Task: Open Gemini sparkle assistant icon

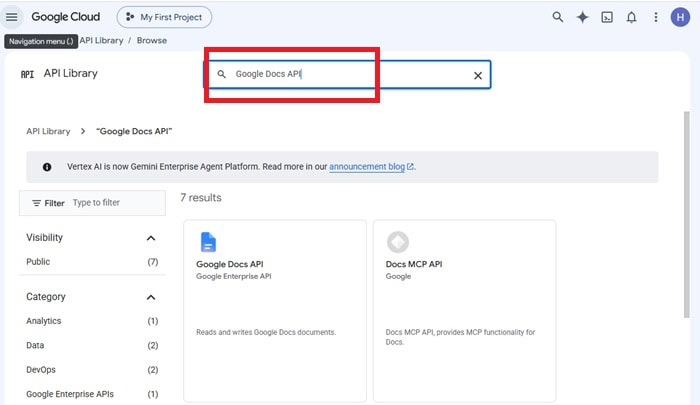Action: [582, 17]
